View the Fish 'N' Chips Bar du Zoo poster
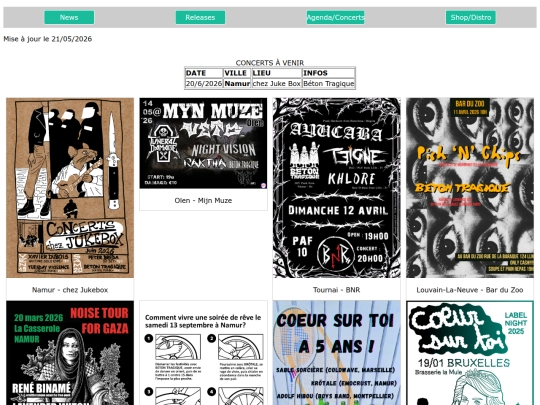This screenshot has height=405, width=540. [x=470, y=188]
